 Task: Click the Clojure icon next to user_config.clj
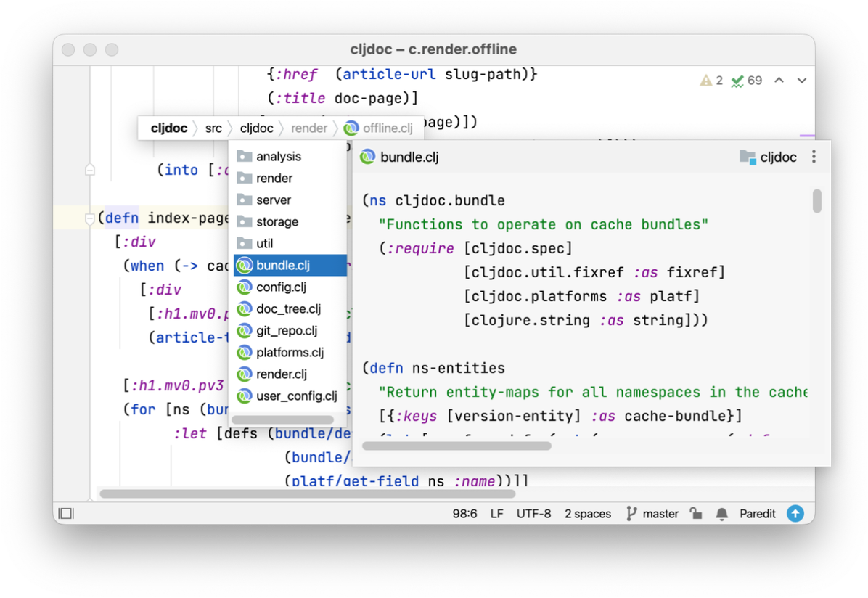tap(244, 396)
